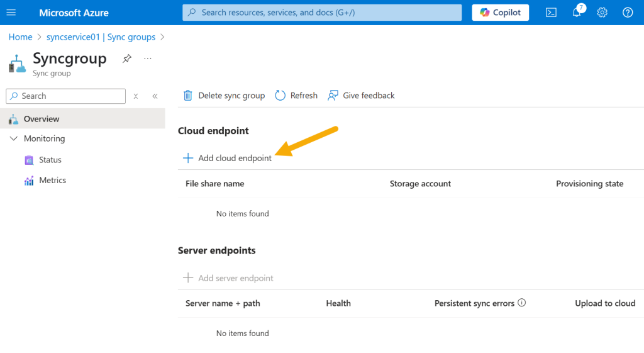The width and height of the screenshot is (644, 353).
Task: Pin Syncgroup to dashboard
Action: (x=127, y=59)
